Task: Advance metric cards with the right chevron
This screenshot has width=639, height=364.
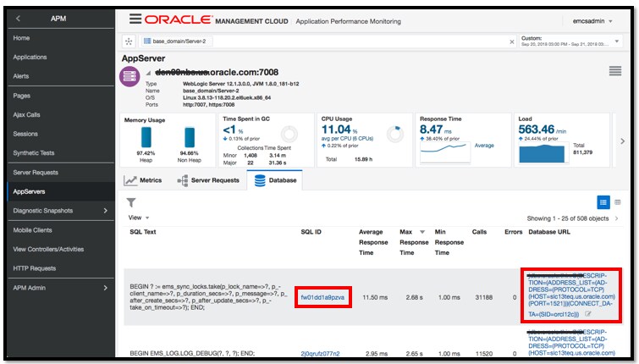Action: click(x=622, y=141)
